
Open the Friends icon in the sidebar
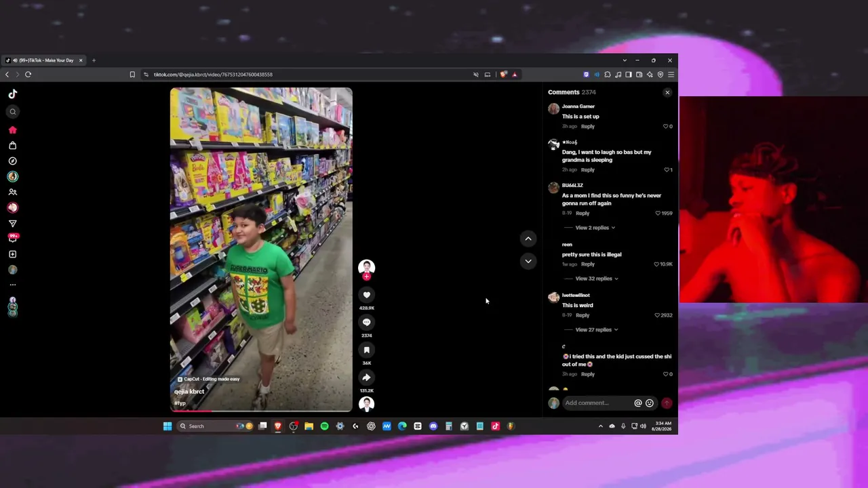[x=13, y=192]
